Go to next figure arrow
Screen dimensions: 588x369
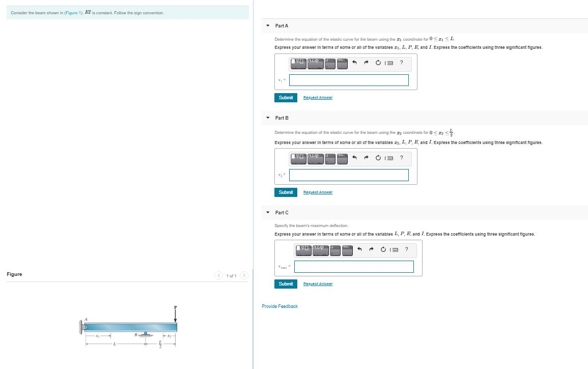pos(244,276)
